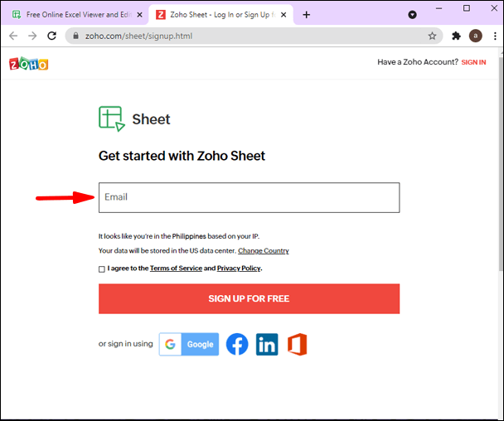Sign in using the Google button
Viewport: 504px width, 421px height.
189,344
